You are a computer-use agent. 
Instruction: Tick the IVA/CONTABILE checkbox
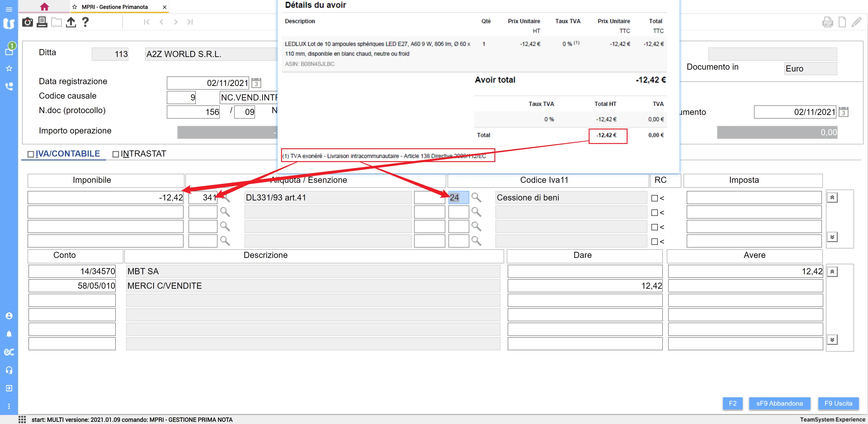[31, 154]
